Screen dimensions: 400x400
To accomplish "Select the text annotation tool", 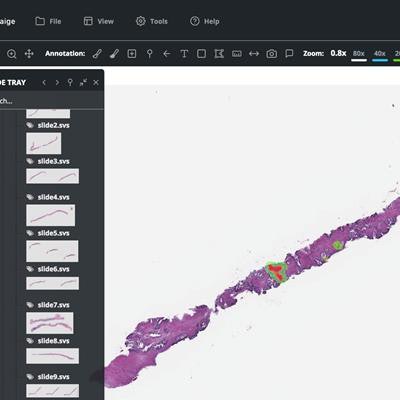I will click(184, 54).
